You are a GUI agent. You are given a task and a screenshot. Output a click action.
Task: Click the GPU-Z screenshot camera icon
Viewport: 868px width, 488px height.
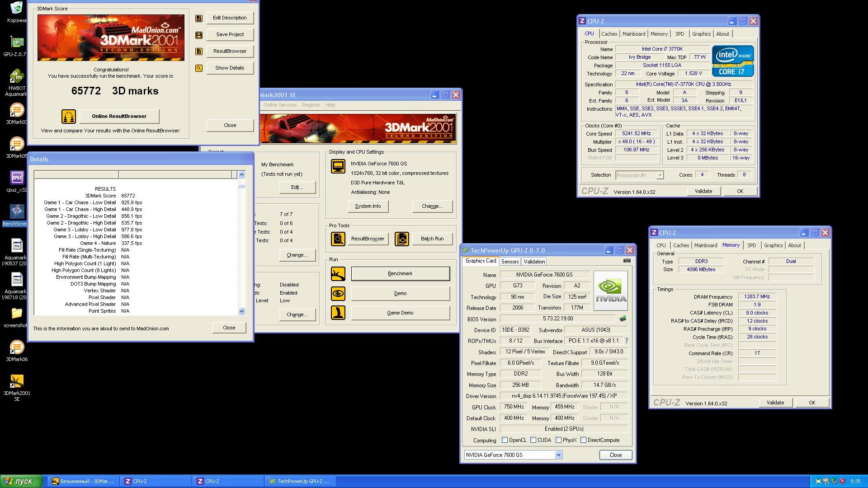click(x=627, y=261)
